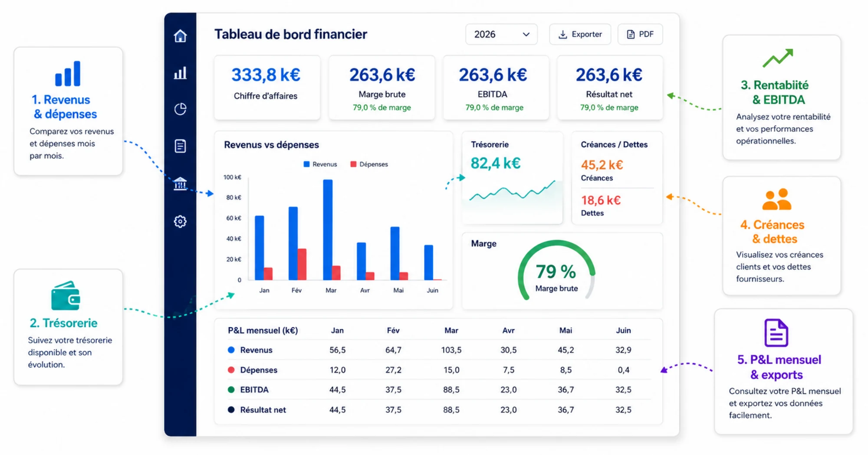Viewport: 868px width, 455px height.
Task: Click the 79 % Marge brute gauge
Action: point(556,271)
